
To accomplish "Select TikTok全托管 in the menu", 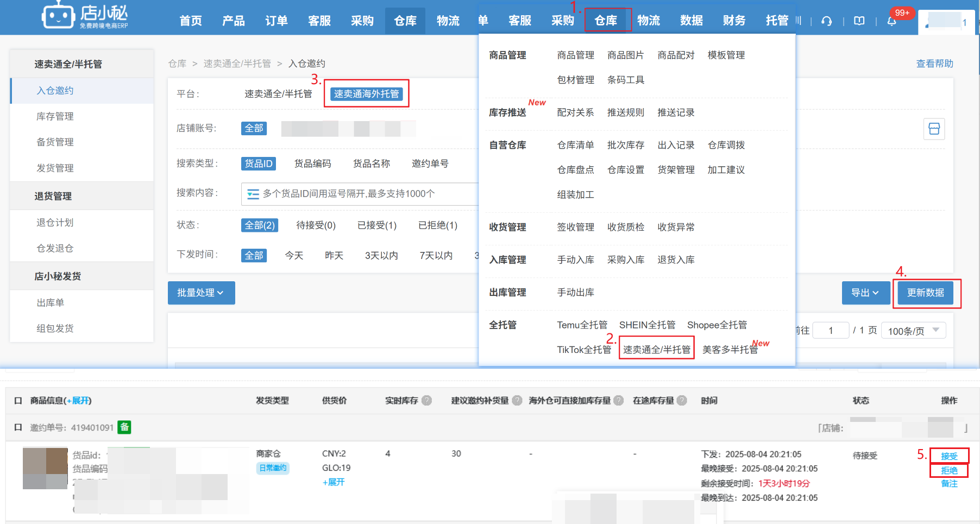I will click(585, 350).
